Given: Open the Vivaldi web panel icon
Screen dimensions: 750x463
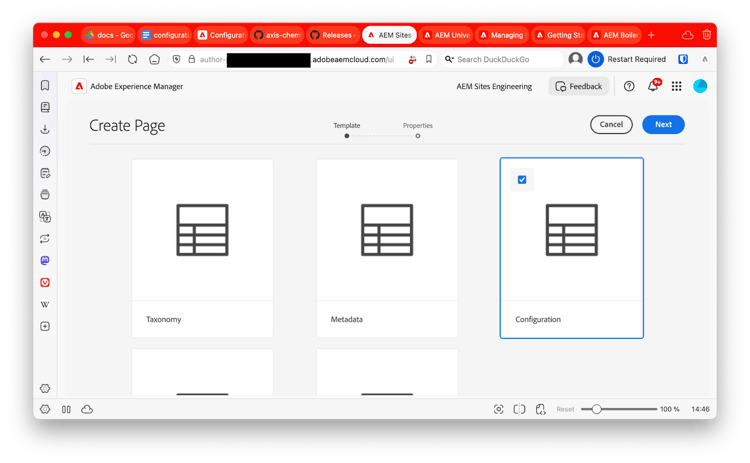Looking at the screenshot, I should tap(45, 282).
